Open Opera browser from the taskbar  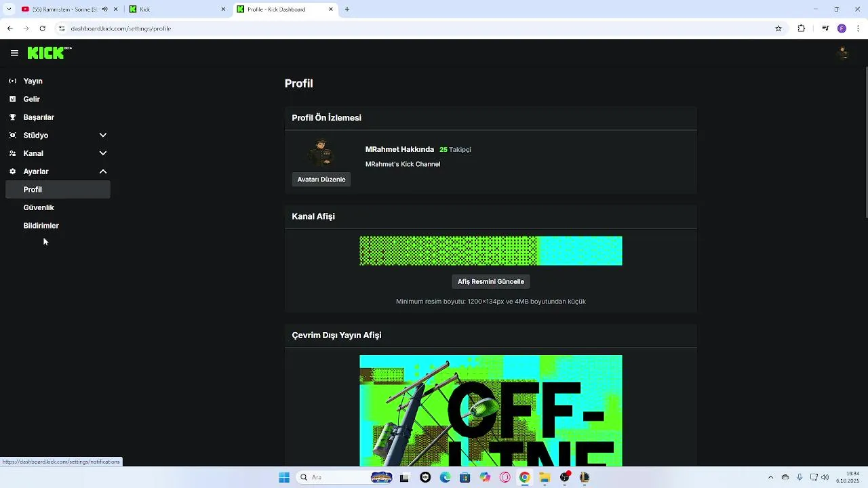click(505, 477)
